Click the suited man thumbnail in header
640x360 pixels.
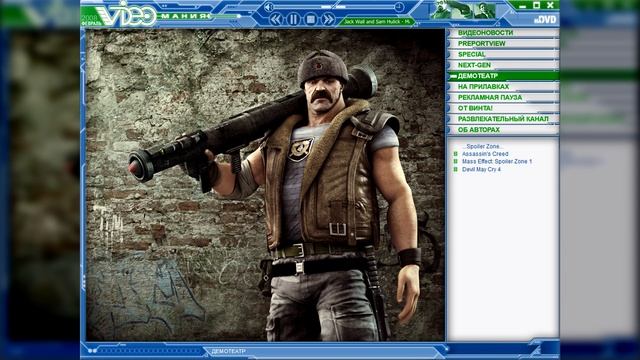(x=484, y=10)
